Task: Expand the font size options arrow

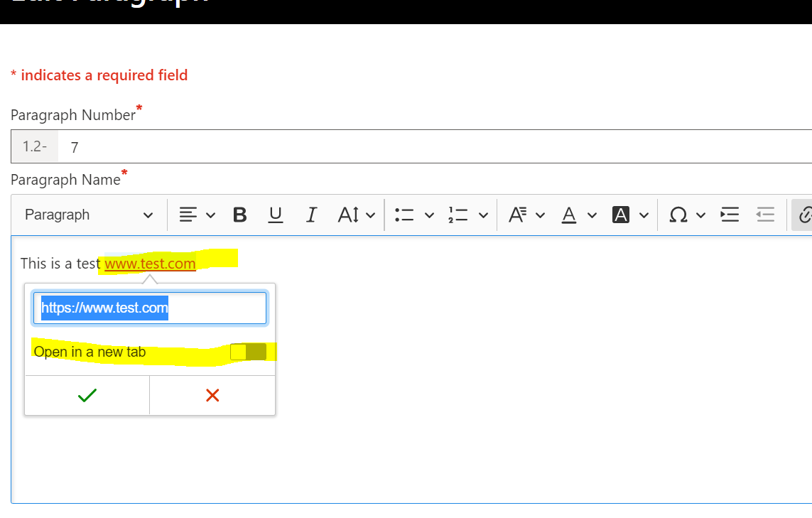Action: [x=370, y=215]
